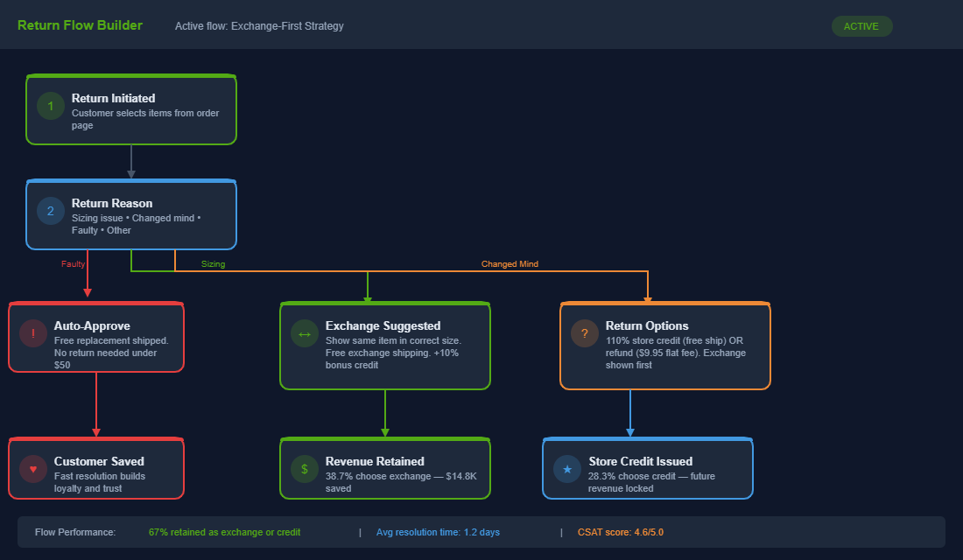
Task: Click the step 2 circle icon on Return Reason
Action: (x=50, y=211)
